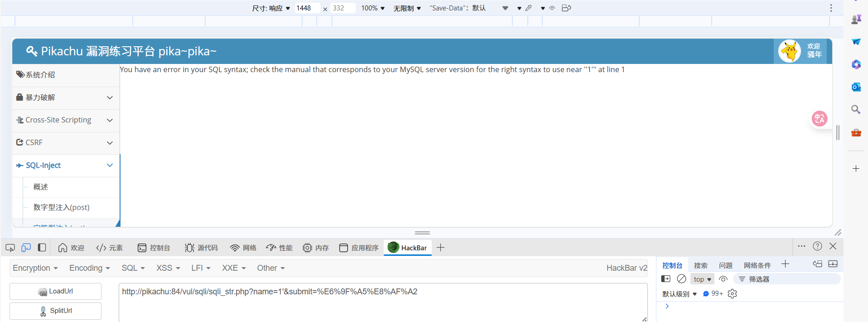Open the 欢迎 (Welcome) DevTools tab
This screenshot has height=322, width=868.
tap(72, 248)
